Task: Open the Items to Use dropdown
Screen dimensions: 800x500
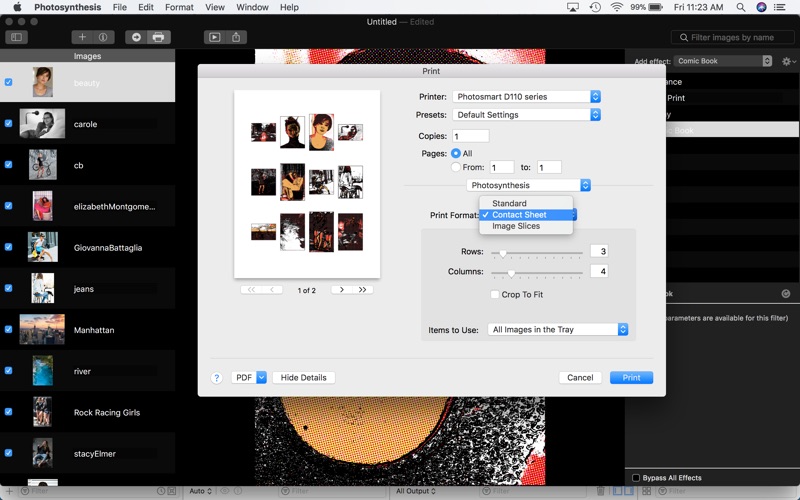Action: tap(558, 330)
